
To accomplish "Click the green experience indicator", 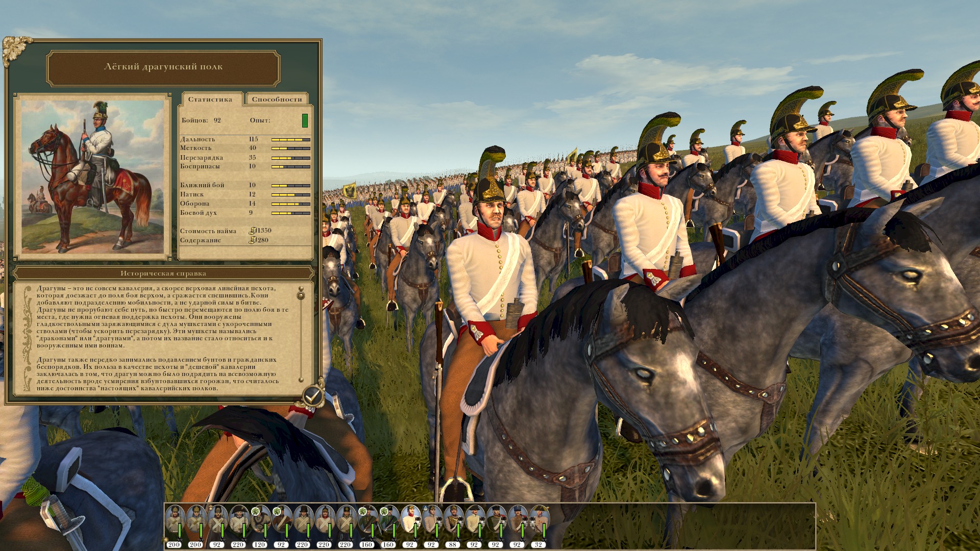I will click(305, 121).
